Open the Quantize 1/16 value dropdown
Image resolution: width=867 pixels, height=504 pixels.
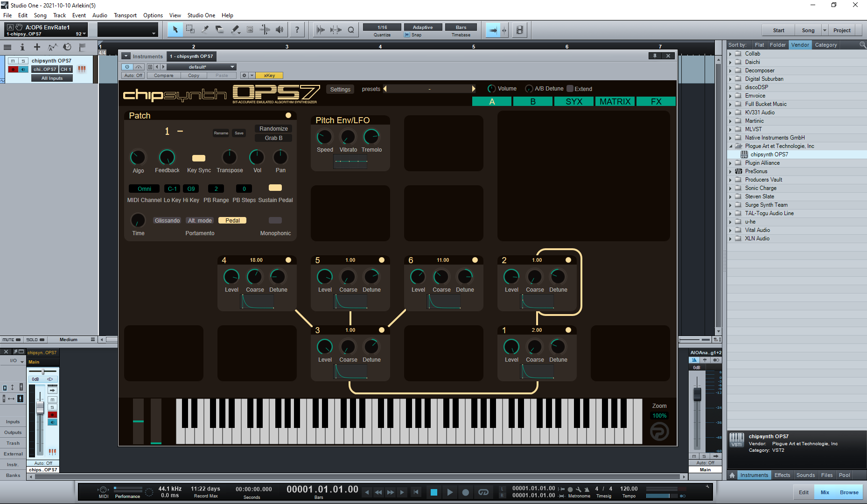(382, 27)
